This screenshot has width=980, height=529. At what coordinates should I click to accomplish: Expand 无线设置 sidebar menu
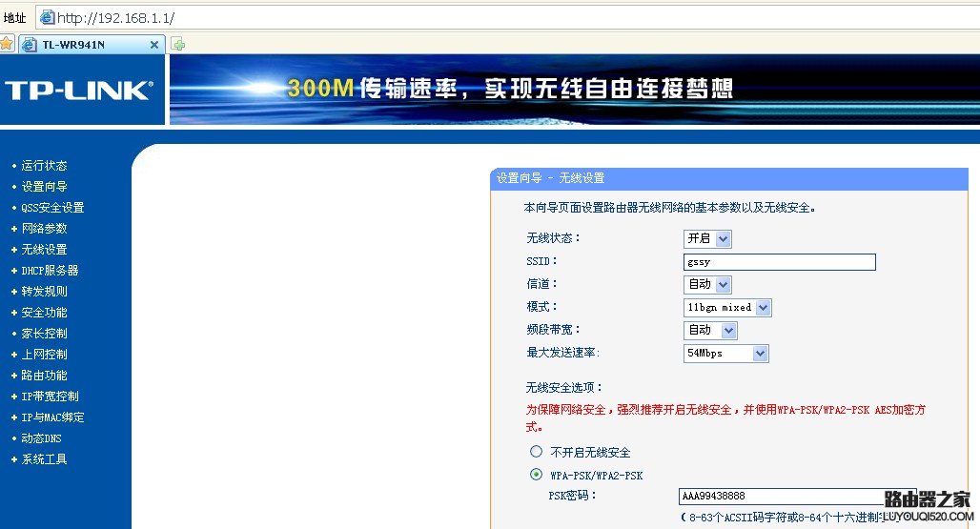tap(44, 250)
